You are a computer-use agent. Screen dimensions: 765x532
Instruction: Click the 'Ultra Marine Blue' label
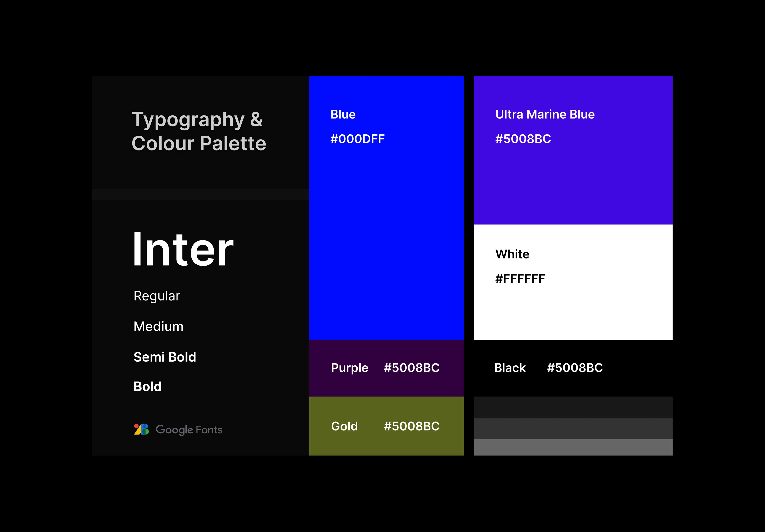pyautogui.click(x=545, y=114)
